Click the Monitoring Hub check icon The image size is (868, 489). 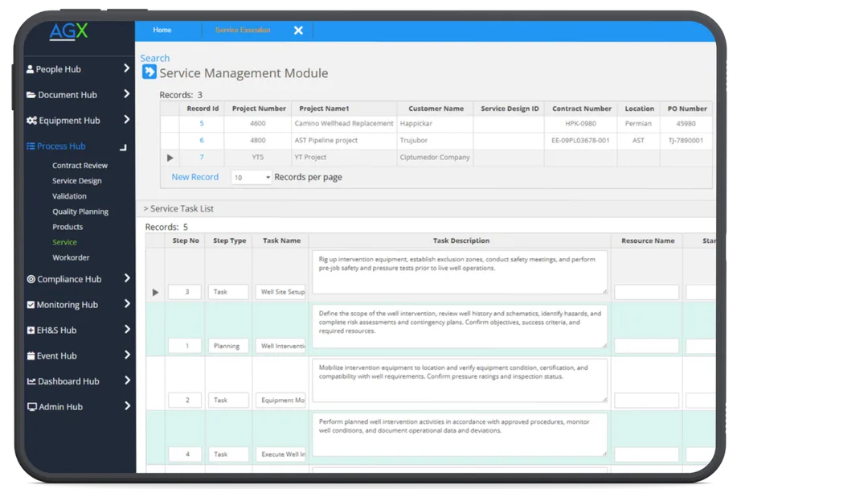coord(31,305)
